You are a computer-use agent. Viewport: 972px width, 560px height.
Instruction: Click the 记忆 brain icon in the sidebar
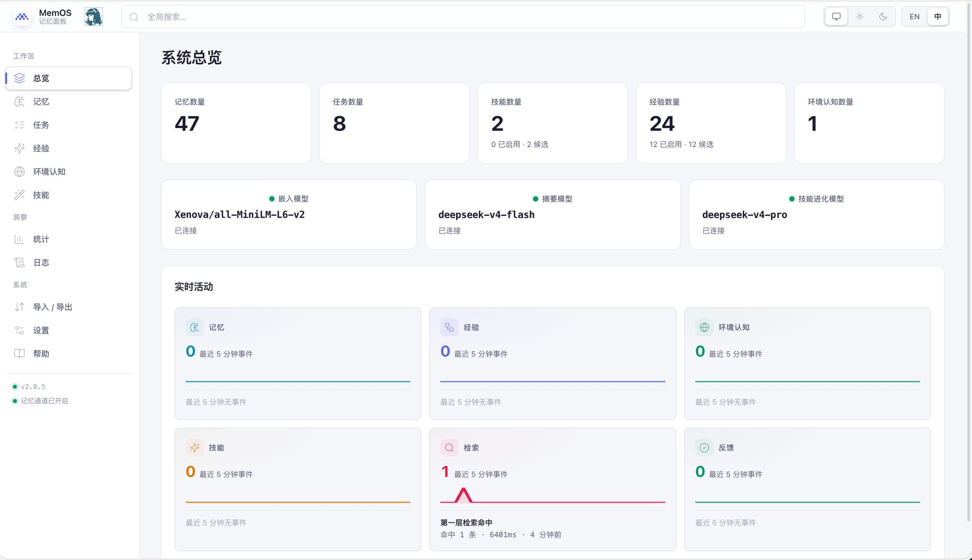click(x=19, y=102)
